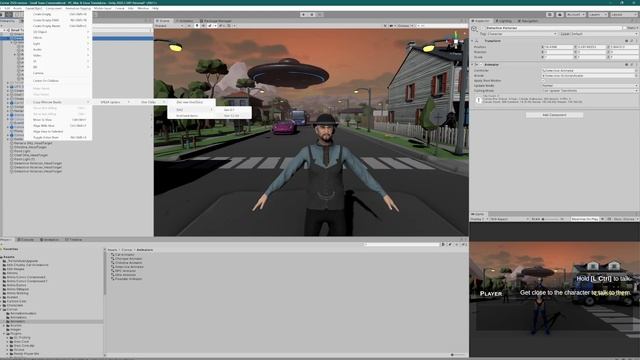This screenshot has width=640, height=360.
Task: Open the Light submenu
Action: point(59,44)
